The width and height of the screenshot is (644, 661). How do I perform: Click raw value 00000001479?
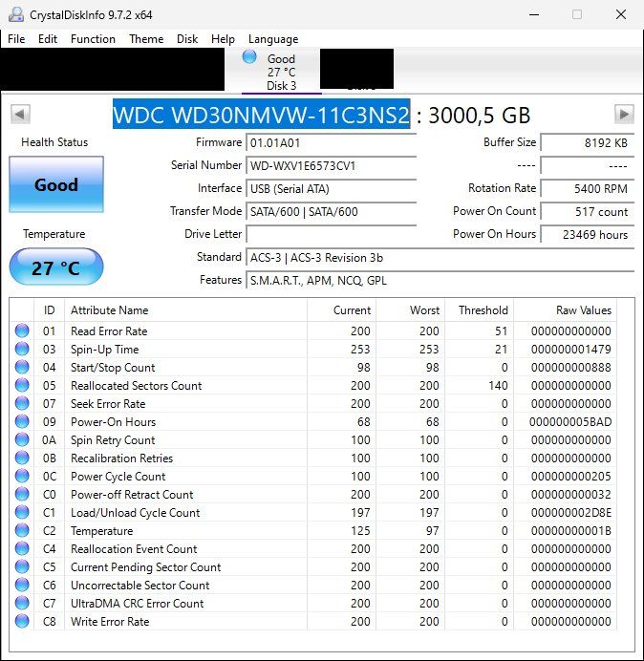tap(571, 349)
